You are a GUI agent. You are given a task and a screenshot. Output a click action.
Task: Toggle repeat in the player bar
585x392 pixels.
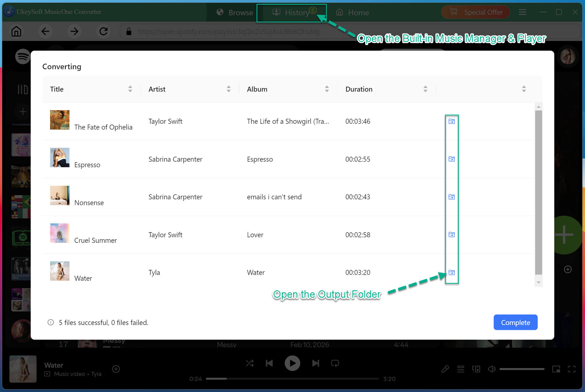pos(335,363)
